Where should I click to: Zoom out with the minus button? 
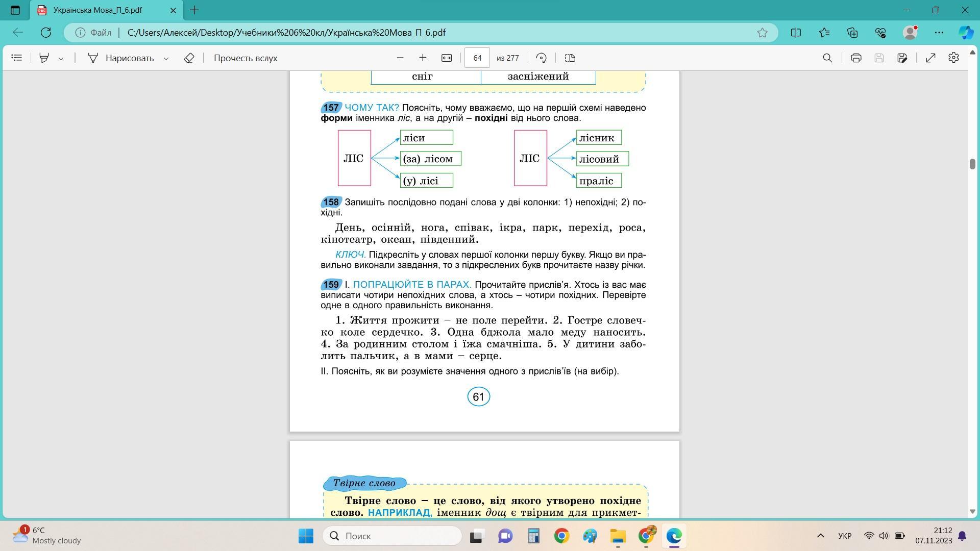(400, 58)
